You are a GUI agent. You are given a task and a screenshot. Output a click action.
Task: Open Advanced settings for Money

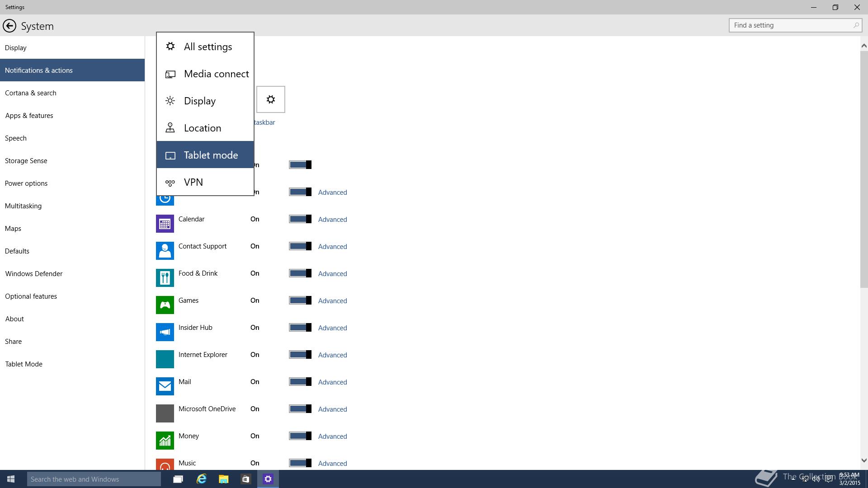[x=332, y=436]
